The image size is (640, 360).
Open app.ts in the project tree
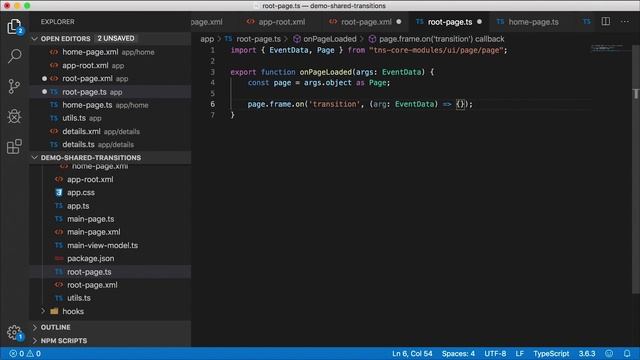(110, 206)
